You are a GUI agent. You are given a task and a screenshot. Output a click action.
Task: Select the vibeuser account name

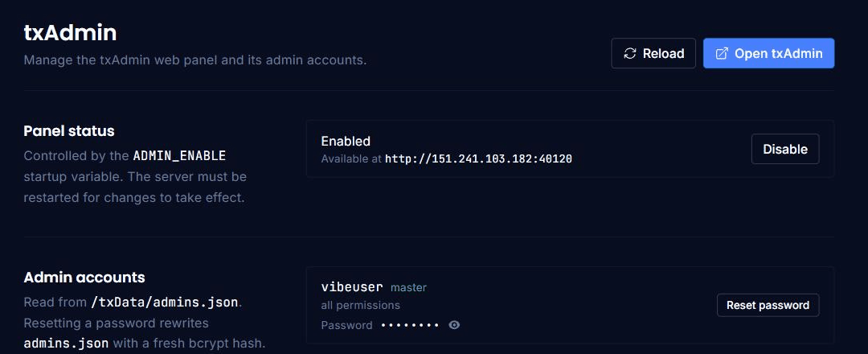[352, 287]
